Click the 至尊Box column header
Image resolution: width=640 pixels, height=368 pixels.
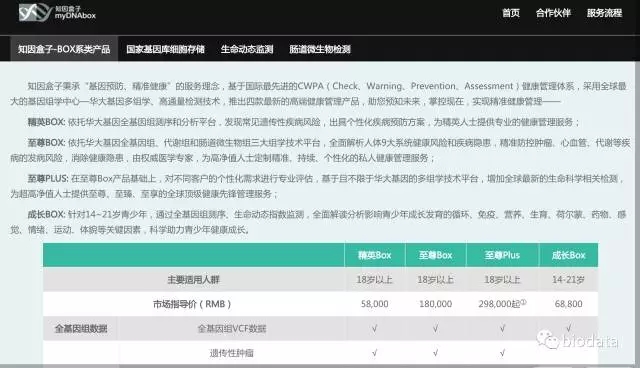pos(436,255)
